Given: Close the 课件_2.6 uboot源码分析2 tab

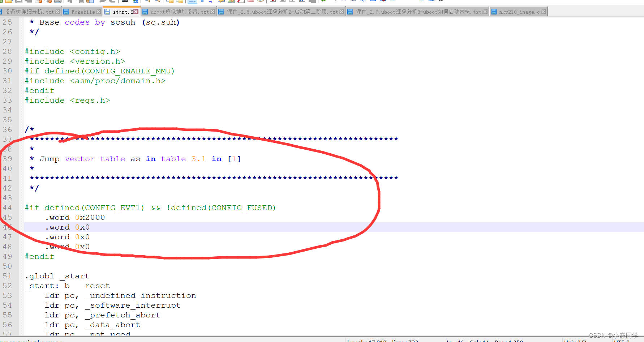Looking at the screenshot, I should (342, 12).
